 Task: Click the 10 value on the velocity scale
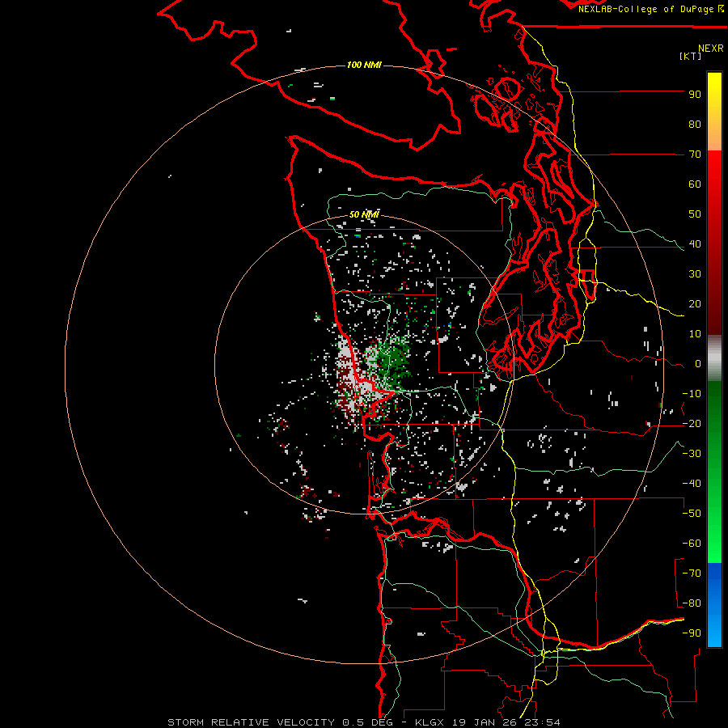point(695,334)
